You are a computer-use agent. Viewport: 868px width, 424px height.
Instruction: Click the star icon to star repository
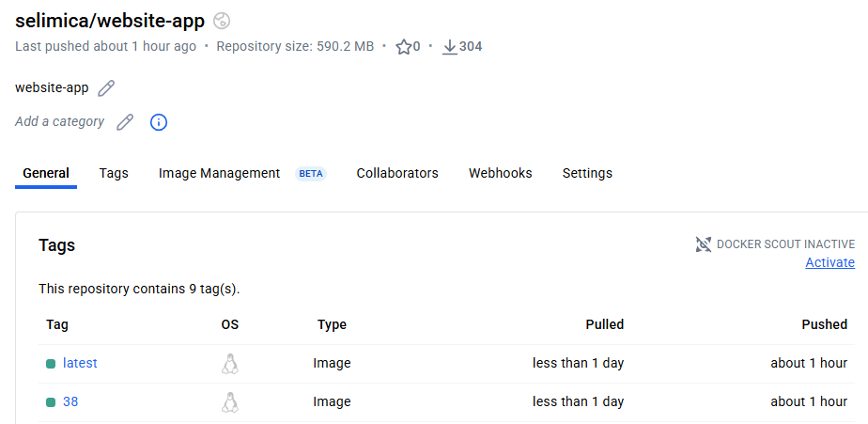pos(404,46)
